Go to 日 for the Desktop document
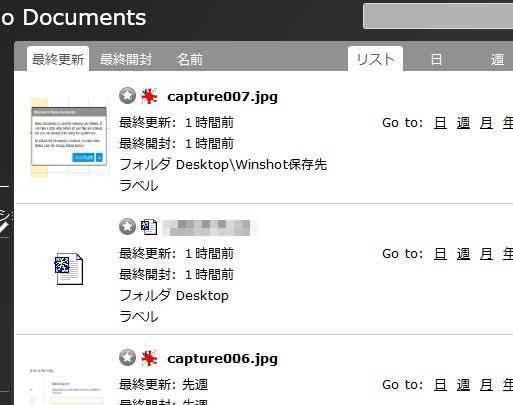513x405 pixels. pyautogui.click(x=440, y=254)
